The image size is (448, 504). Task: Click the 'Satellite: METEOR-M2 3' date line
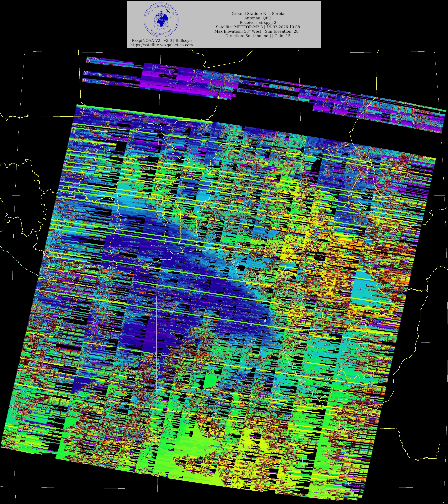pos(258,27)
